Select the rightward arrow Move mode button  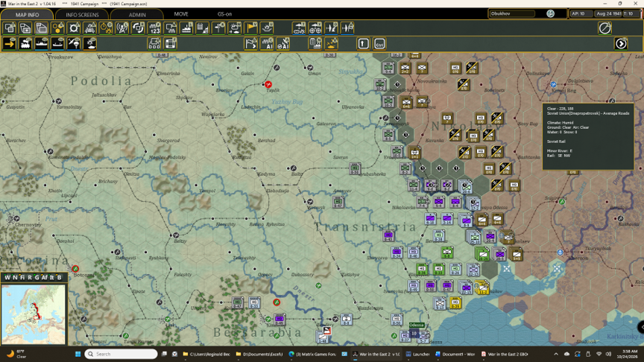(x=9, y=43)
